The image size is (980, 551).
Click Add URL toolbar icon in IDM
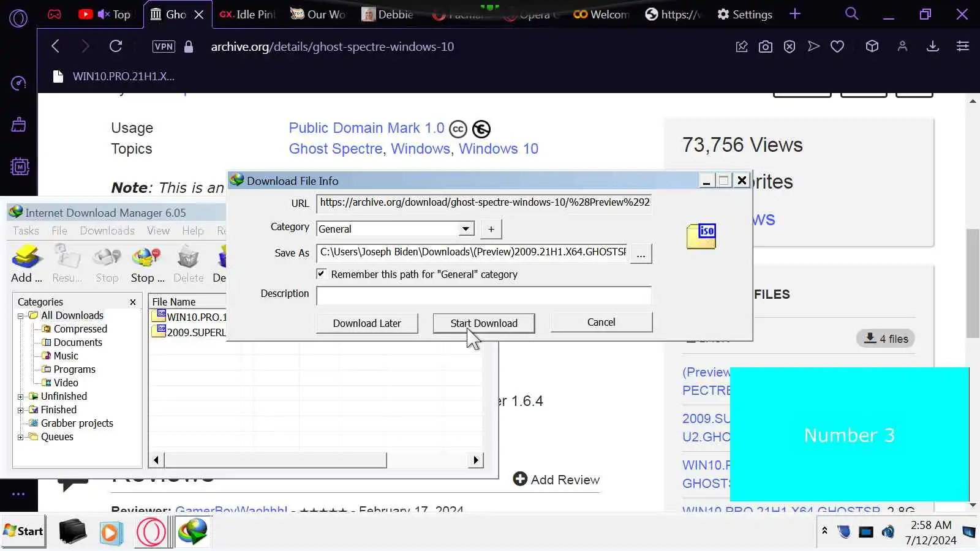(x=27, y=264)
